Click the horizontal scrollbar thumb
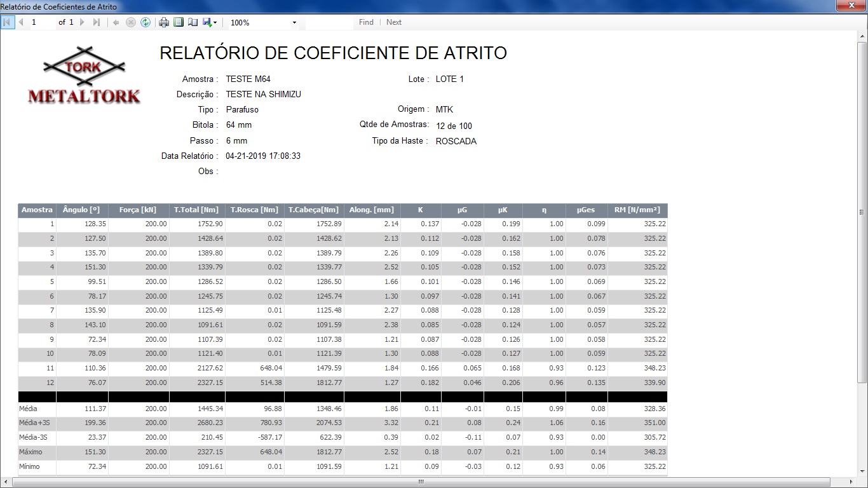 421,482
